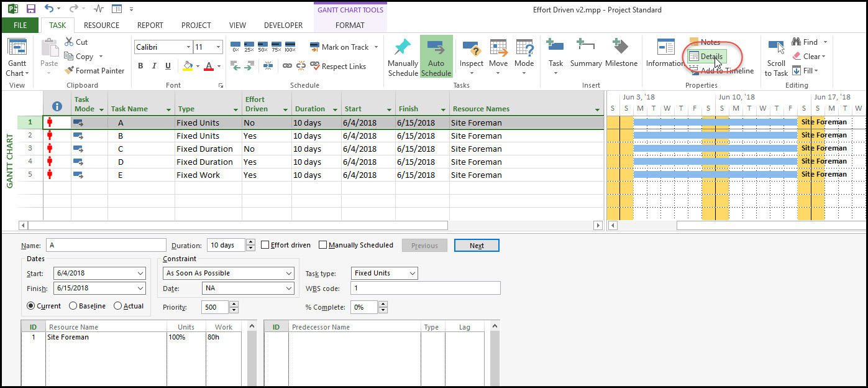Open the FILE menu tab

[20, 25]
